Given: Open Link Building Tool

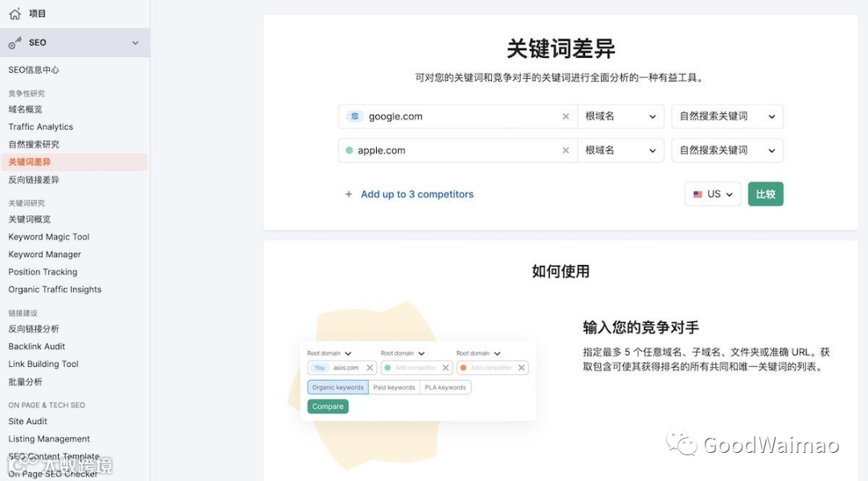Looking at the screenshot, I should click(43, 364).
